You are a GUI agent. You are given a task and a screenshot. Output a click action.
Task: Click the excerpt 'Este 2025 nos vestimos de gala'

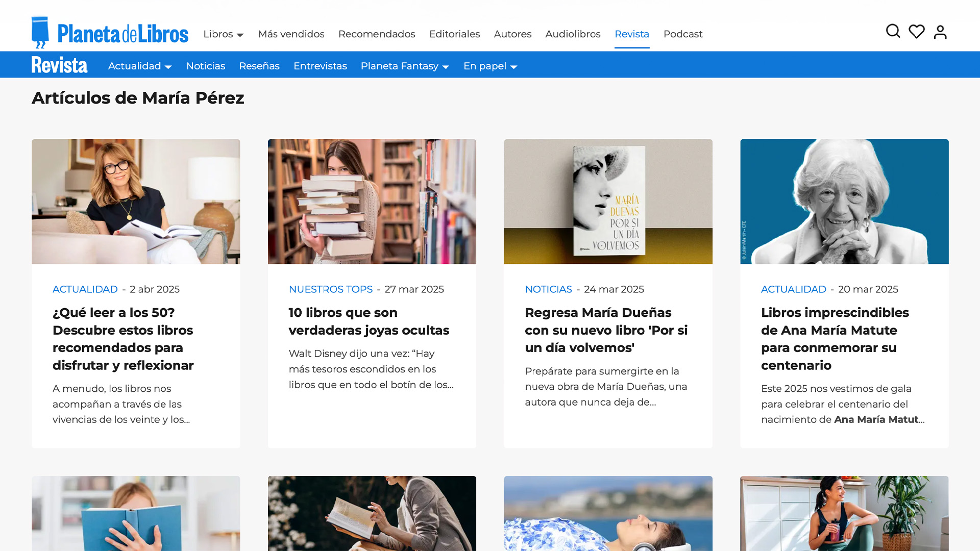click(x=843, y=404)
